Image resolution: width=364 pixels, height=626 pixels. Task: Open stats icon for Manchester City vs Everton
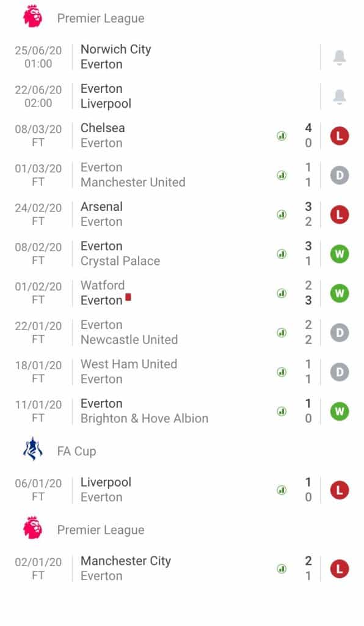(x=281, y=569)
